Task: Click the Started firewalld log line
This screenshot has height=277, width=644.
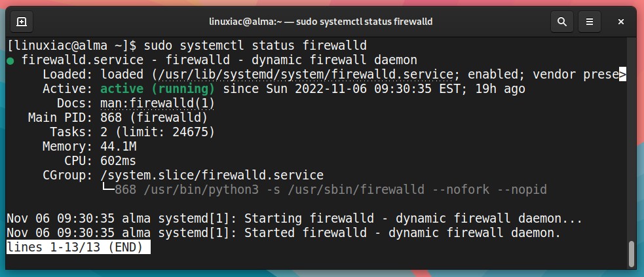Action: click(284, 232)
